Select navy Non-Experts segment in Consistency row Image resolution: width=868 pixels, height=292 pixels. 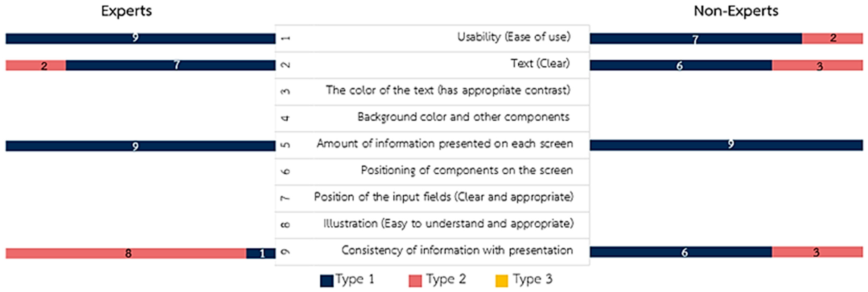681,251
